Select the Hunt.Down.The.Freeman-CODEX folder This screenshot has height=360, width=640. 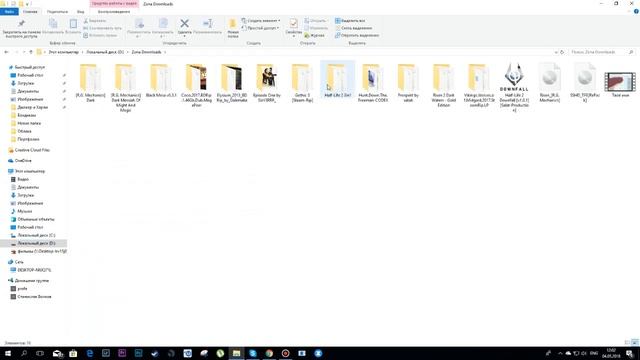[373, 83]
